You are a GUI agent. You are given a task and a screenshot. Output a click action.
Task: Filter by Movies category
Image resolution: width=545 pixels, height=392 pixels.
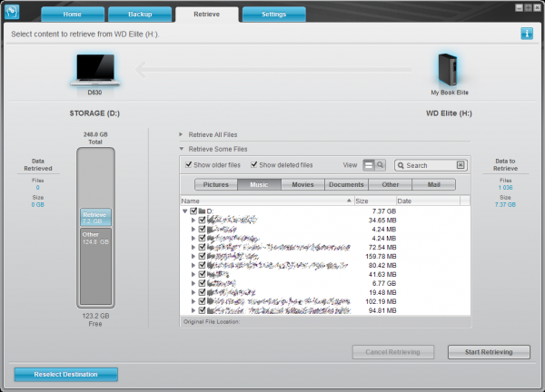(302, 184)
